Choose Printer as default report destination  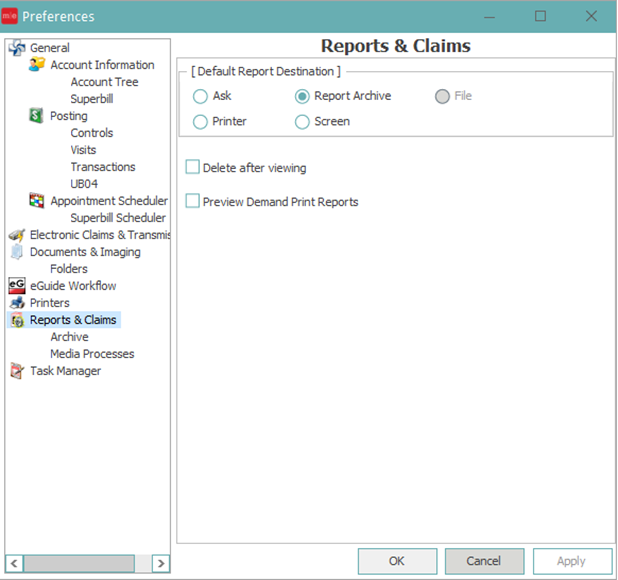(x=201, y=122)
